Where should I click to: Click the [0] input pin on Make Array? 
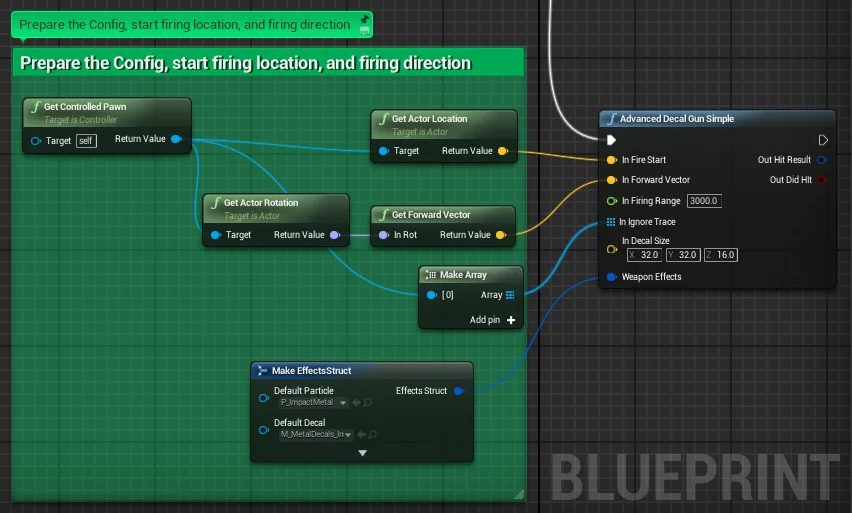(x=431, y=295)
